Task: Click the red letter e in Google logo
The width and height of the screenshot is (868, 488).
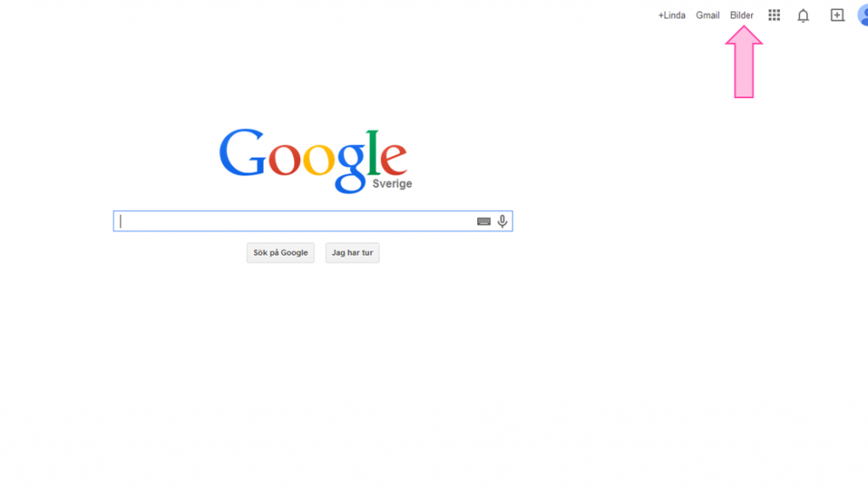Action: coord(393,158)
